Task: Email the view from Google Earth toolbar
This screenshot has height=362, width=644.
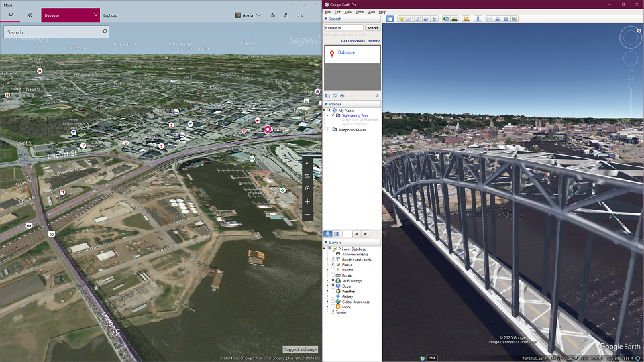Action: 489,19
